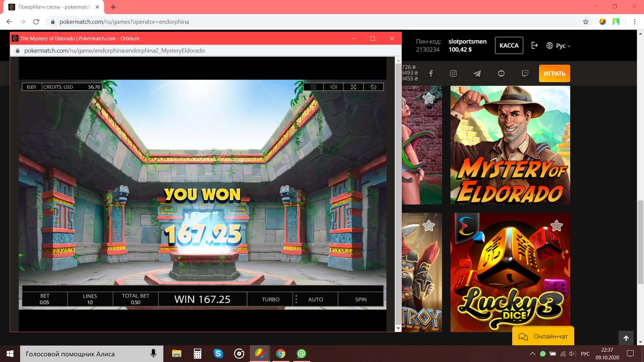Show hidden system tray icons

point(532,354)
